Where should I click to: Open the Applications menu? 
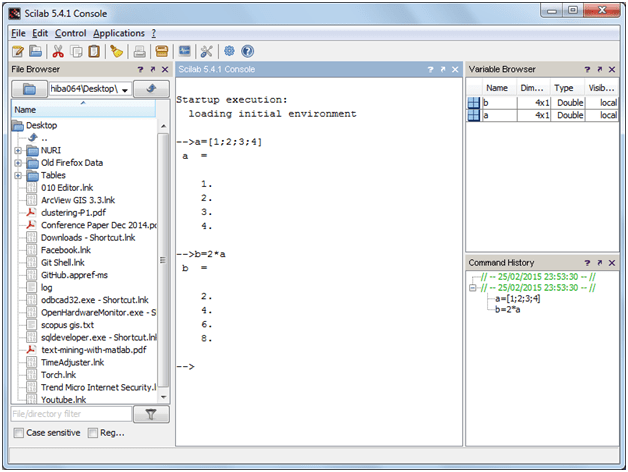click(x=119, y=33)
